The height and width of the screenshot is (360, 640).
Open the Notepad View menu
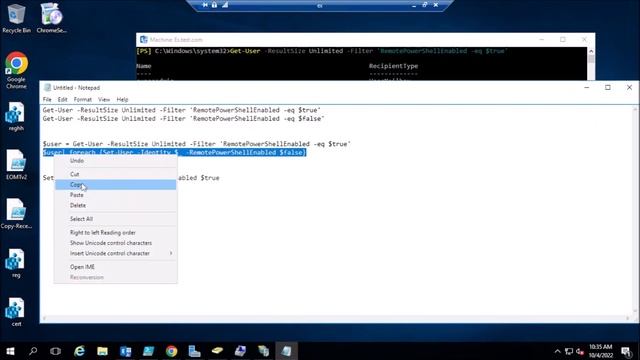point(104,99)
